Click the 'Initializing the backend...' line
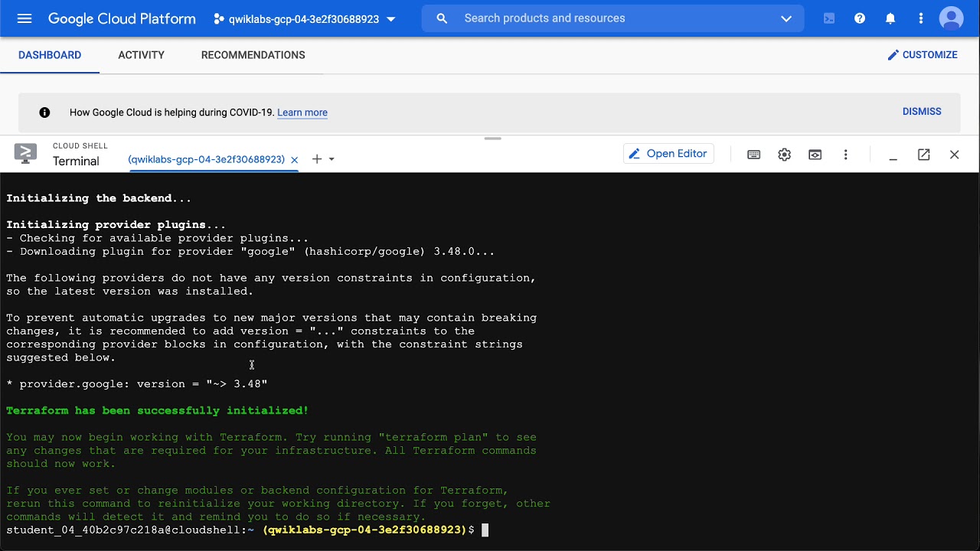This screenshot has height=551, width=980. tap(99, 198)
